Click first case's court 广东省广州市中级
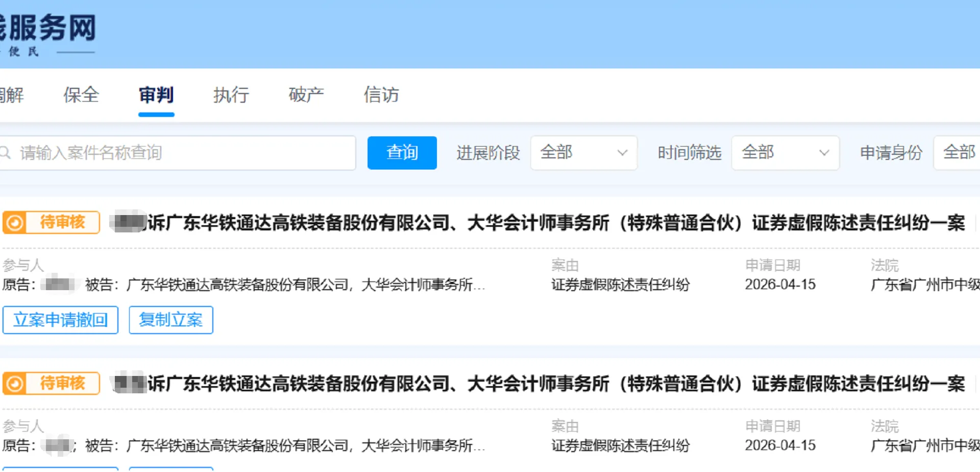 pyautogui.click(x=925, y=285)
